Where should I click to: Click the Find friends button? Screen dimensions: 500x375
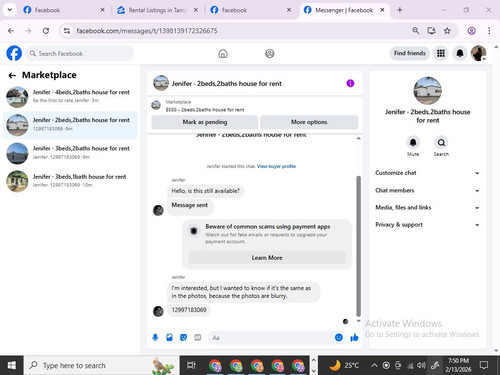click(410, 53)
